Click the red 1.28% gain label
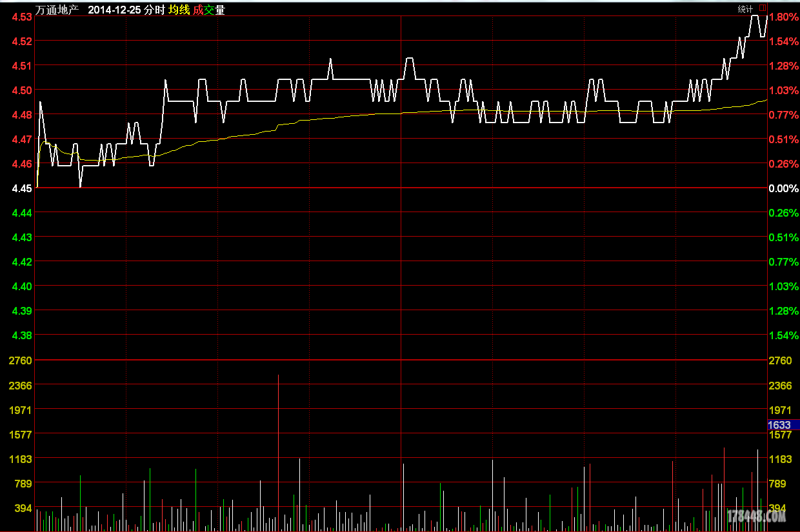The width and height of the screenshot is (800, 532). pyautogui.click(x=784, y=66)
